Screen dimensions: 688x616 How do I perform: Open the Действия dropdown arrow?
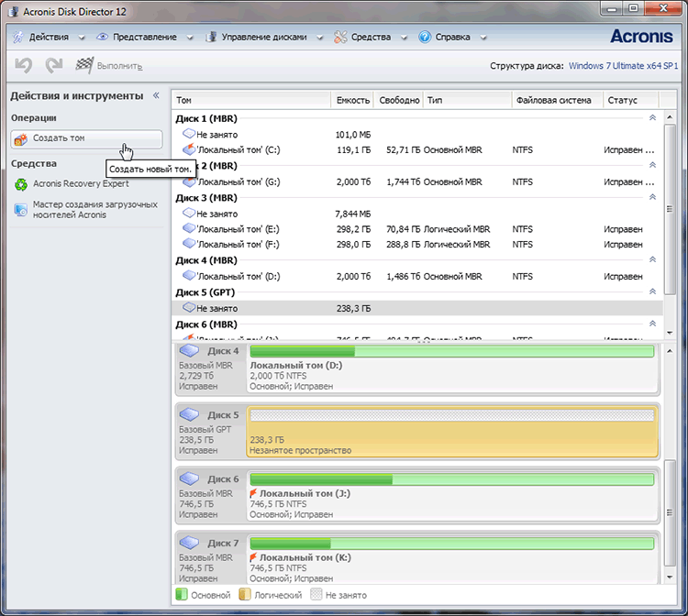click(81, 38)
